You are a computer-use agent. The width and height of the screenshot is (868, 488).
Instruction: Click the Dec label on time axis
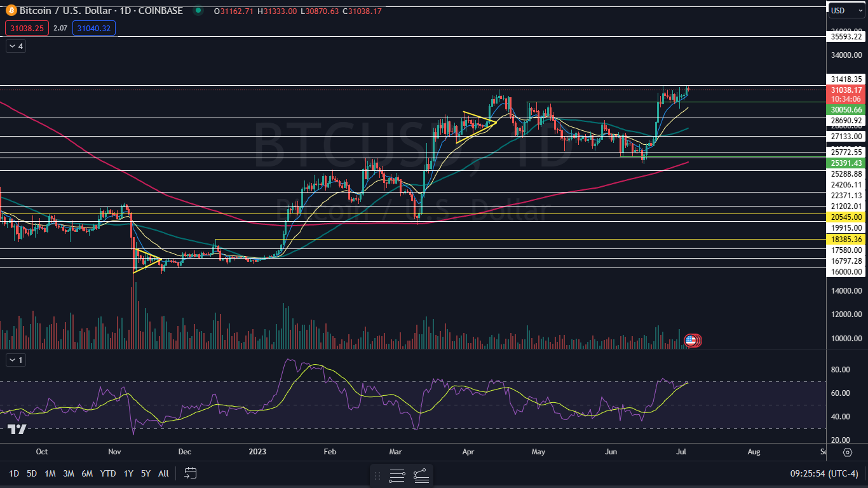(184, 452)
